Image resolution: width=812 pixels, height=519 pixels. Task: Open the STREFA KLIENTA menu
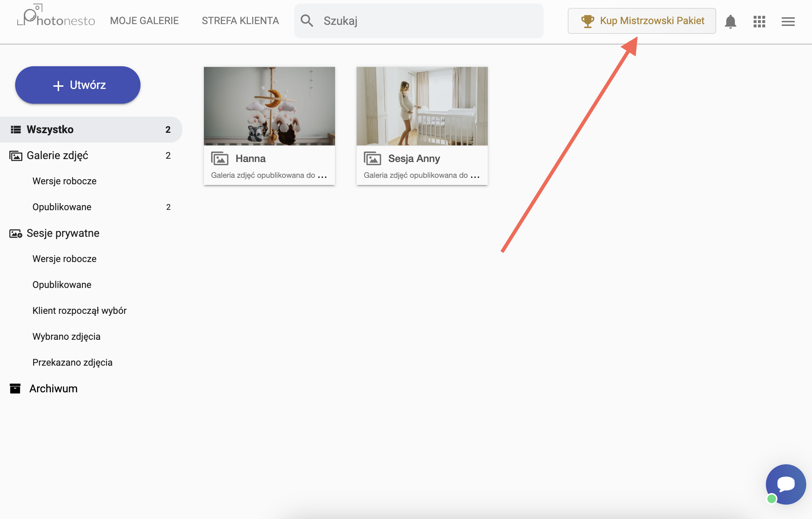240,21
